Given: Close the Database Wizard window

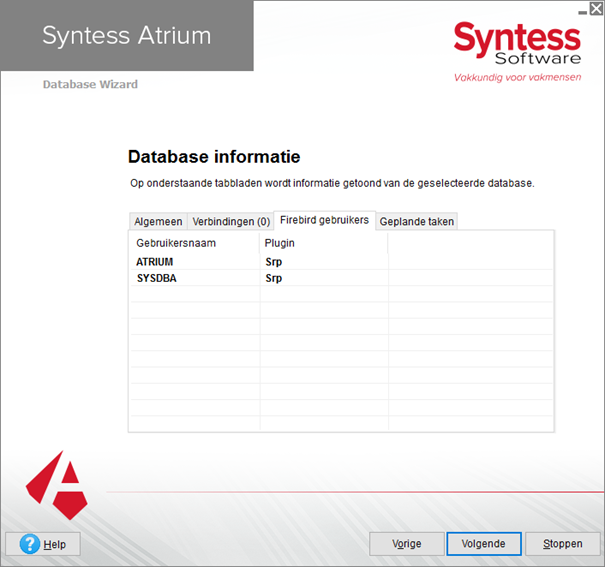Looking at the screenshot, I should tap(596, 8).
